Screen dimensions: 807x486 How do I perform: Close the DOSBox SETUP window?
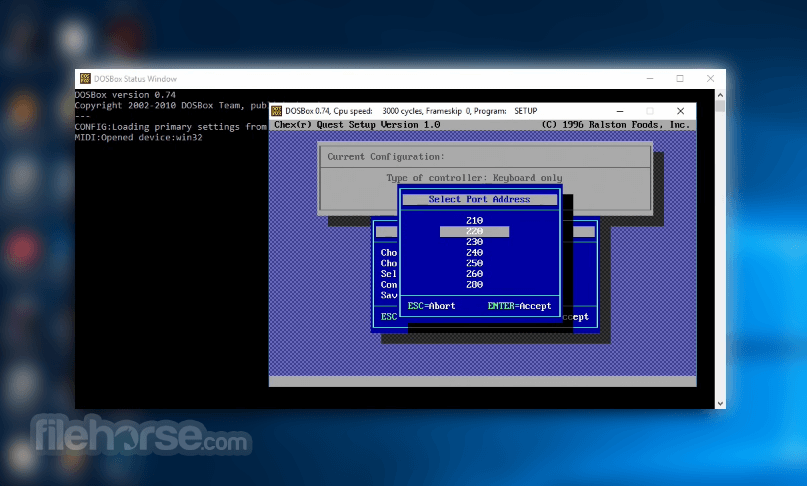(x=680, y=111)
